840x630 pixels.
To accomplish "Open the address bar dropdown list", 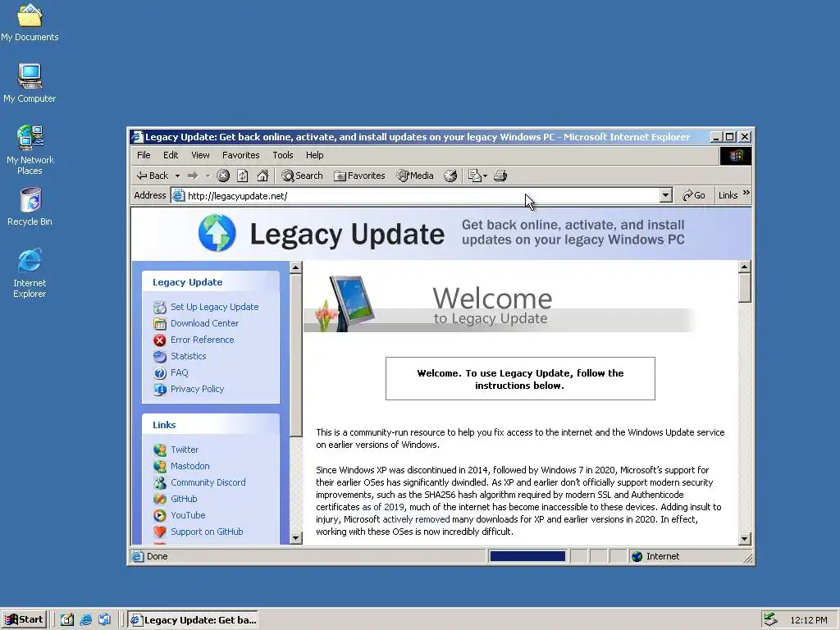I will click(x=666, y=195).
